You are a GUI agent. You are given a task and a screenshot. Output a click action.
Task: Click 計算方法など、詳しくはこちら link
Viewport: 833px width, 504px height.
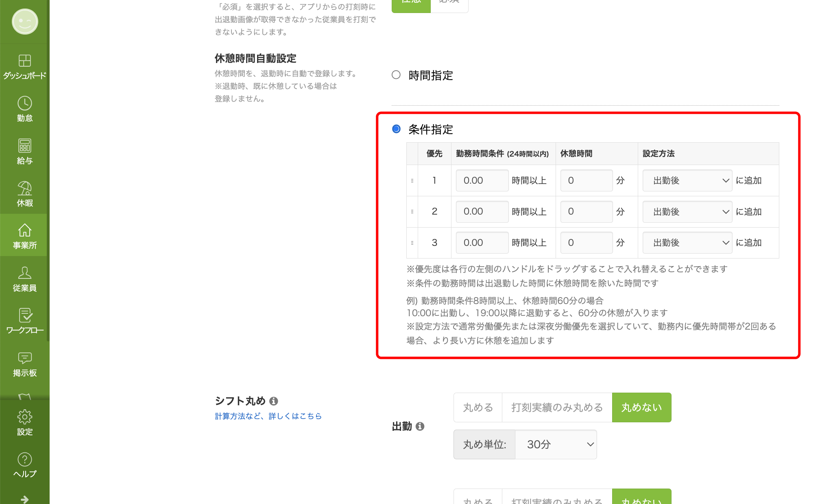point(268,416)
